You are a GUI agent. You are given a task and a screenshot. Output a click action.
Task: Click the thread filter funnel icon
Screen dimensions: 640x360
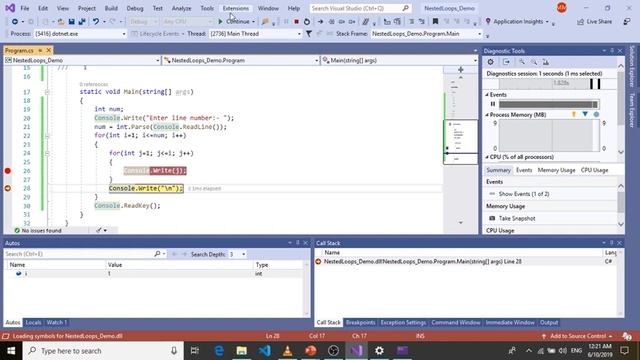(309, 34)
